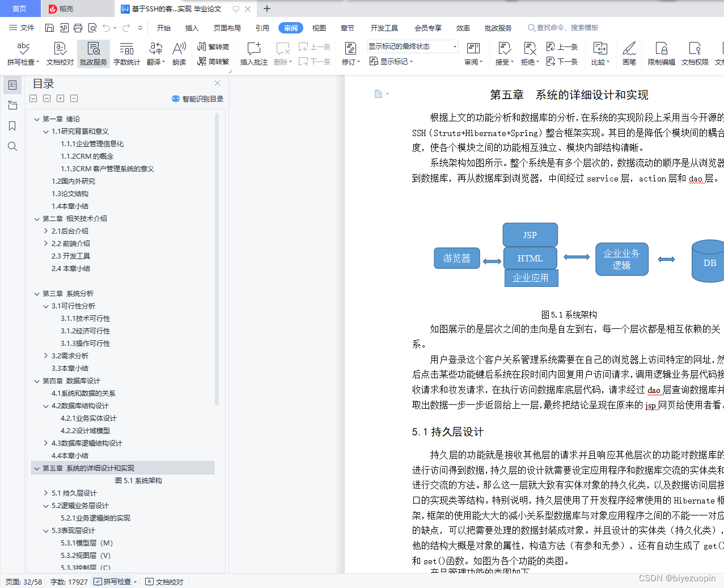Toggle 拼写检查 in the status bar
This screenshot has height=588, width=724.
(116, 582)
